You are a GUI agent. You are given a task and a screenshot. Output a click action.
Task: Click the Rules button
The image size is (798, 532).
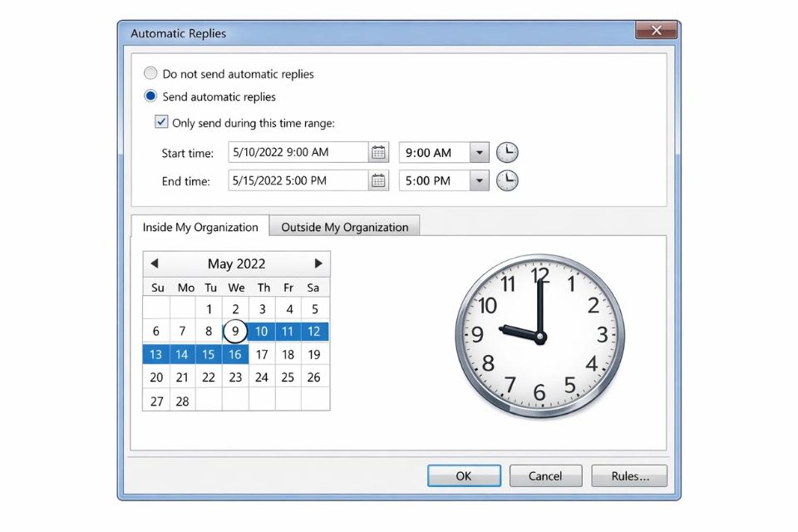tap(629, 475)
